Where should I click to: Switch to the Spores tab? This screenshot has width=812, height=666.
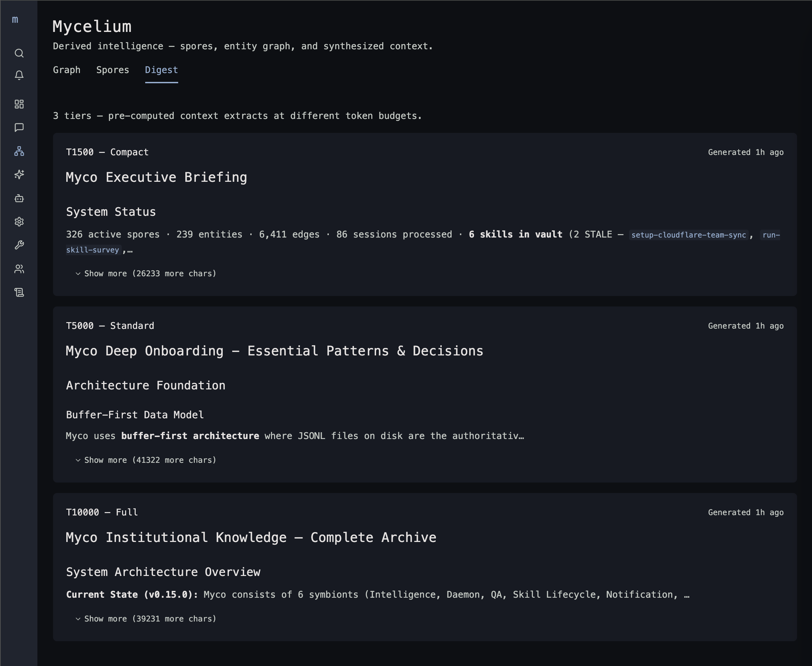point(113,70)
